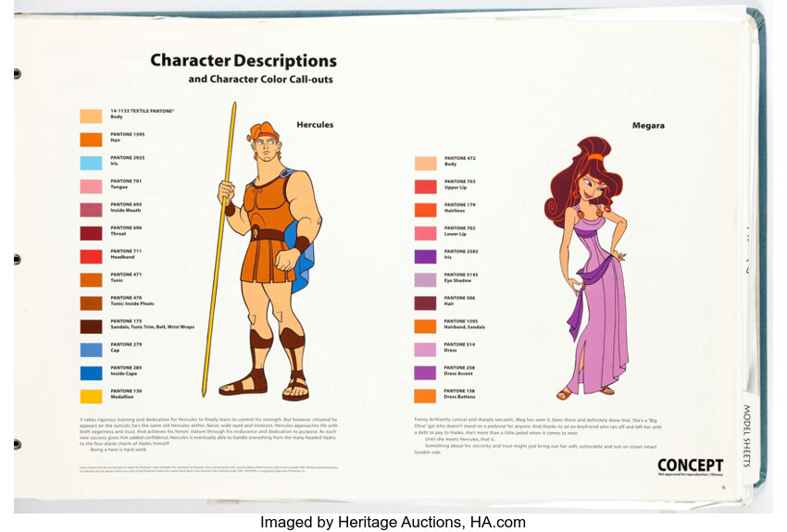Viewport: 787px width, 532px height.
Task: Pick the red Headband swatch
Action: [91, 256]
